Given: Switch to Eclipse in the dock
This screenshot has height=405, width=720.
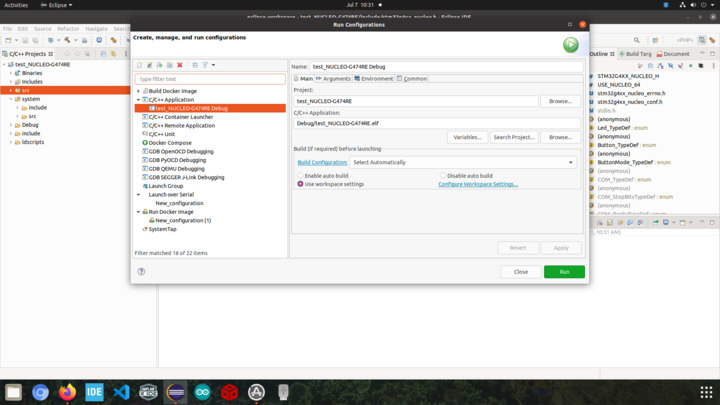Looking at the screenshot, I should click(x=175, y=392).
